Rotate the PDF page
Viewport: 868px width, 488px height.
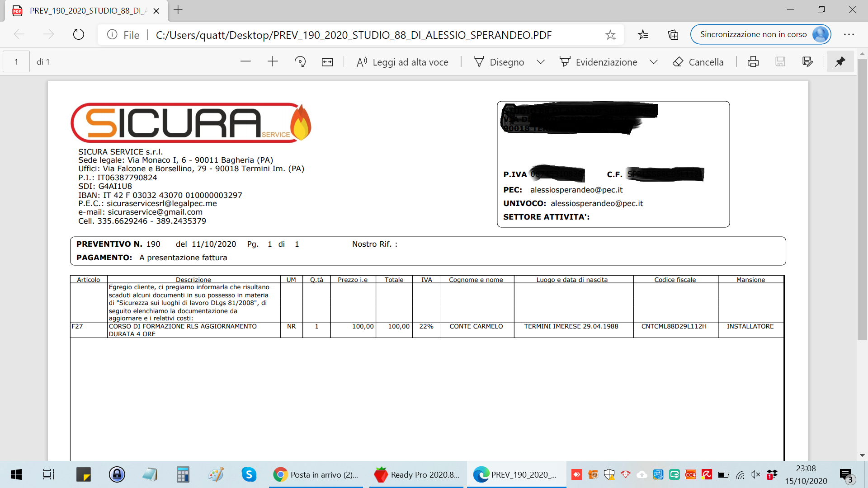(300, 62)
